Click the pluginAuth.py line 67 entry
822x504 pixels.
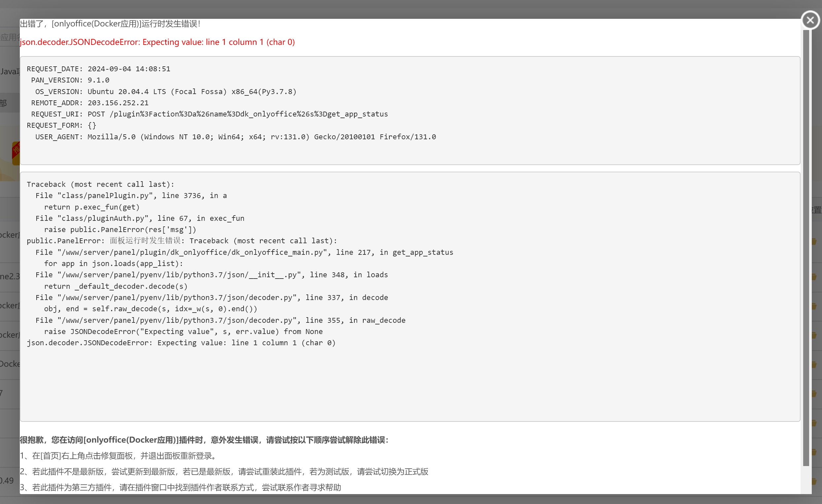click(140, 218)
